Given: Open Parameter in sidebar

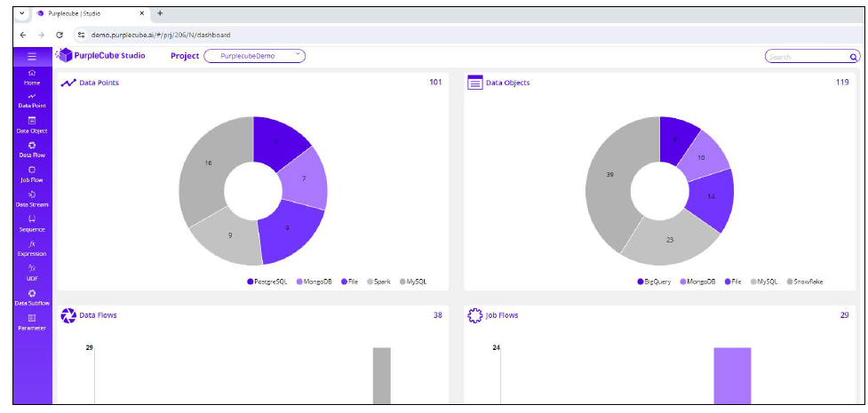Looking at the screenshot, I should (x=32, y=322).
